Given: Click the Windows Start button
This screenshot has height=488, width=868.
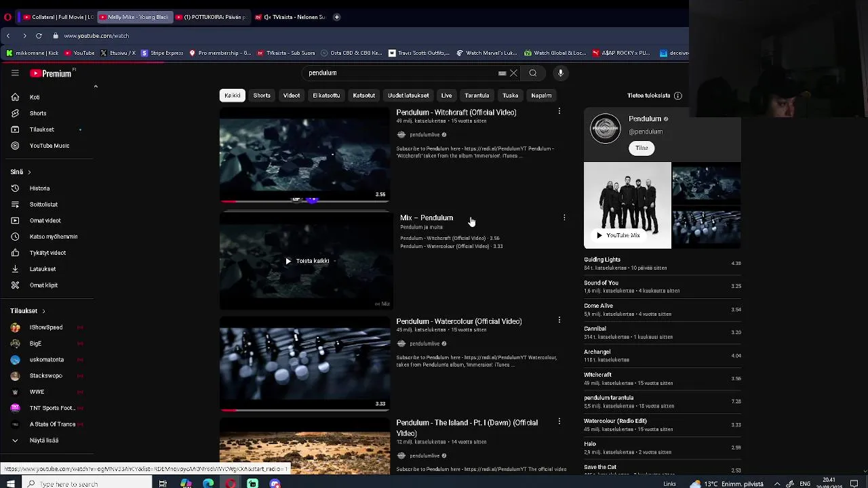Looking at the screenshot, I should [x=11, y=483].
